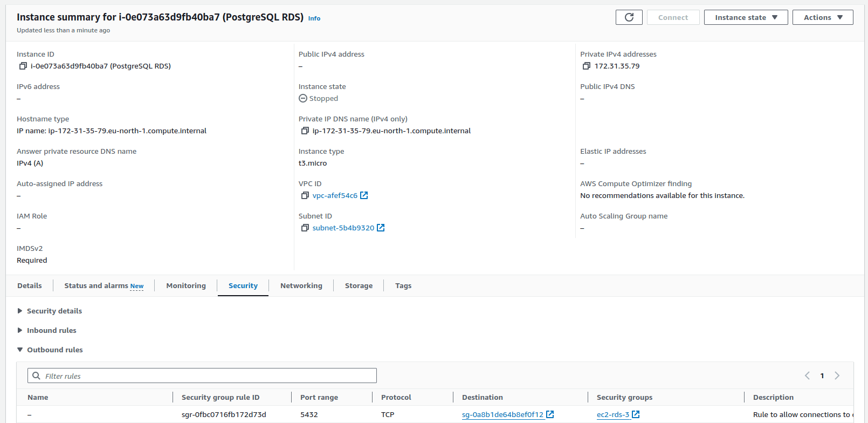Open VPC external link icon
The height and width of the screenshot is (423, 868).
[364, 195]
